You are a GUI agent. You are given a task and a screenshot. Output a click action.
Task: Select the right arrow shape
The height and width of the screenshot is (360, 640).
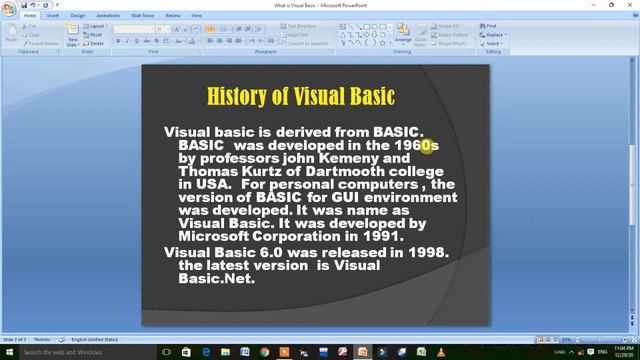[367, 35]
